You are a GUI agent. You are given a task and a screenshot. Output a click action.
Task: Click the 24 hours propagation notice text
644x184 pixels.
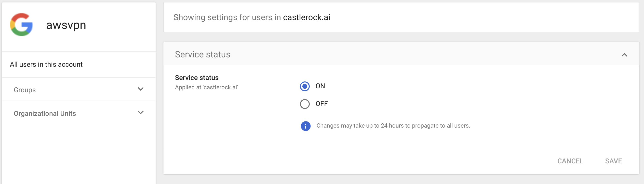(393, 126)
